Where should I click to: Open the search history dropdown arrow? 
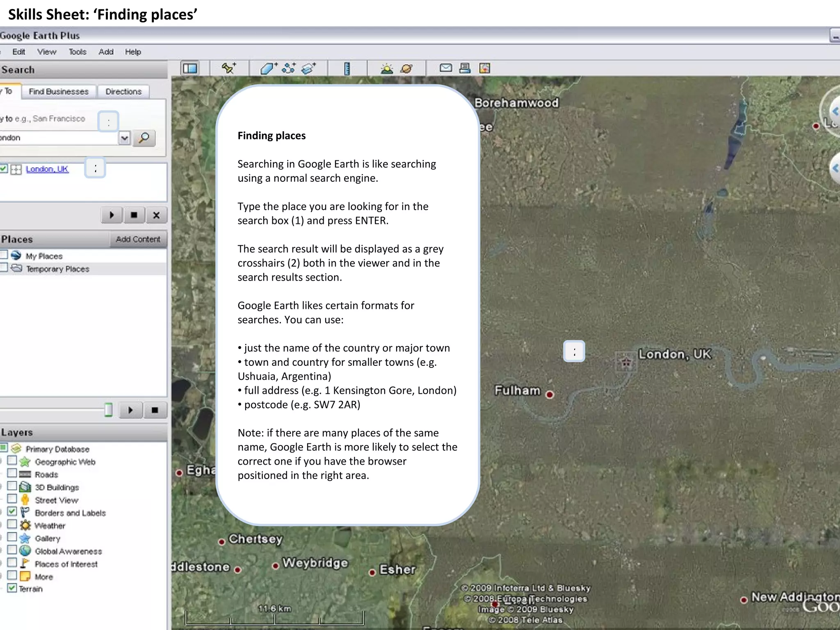click(x=124, y=138)
